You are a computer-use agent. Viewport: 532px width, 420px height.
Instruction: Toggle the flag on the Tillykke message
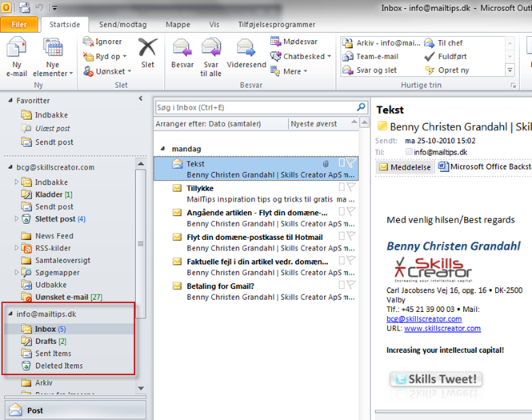coord(351,187)
